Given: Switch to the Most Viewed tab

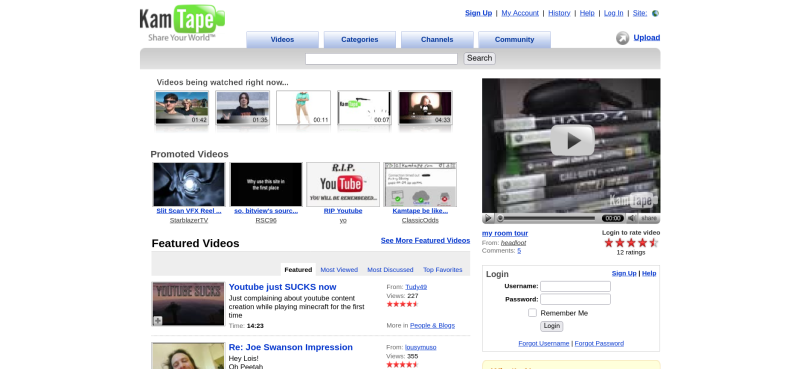Looking at the screenshot, I should point(339,269).
